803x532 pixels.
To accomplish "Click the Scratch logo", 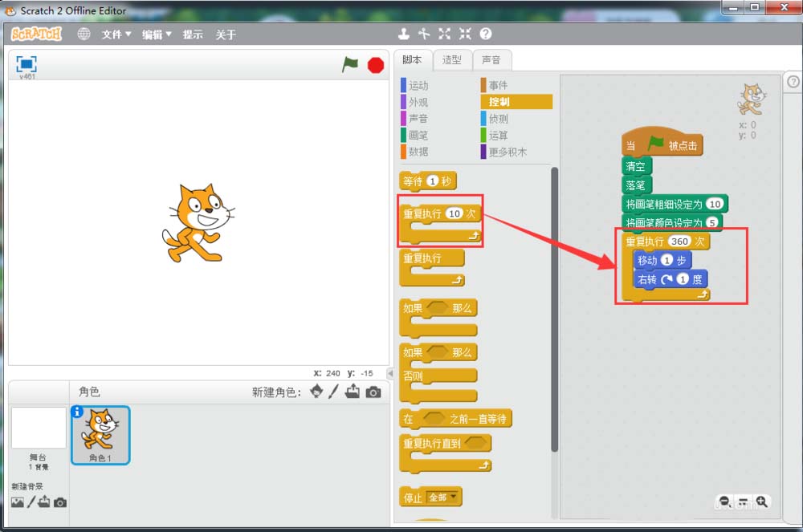I will [x=36, y=35].
